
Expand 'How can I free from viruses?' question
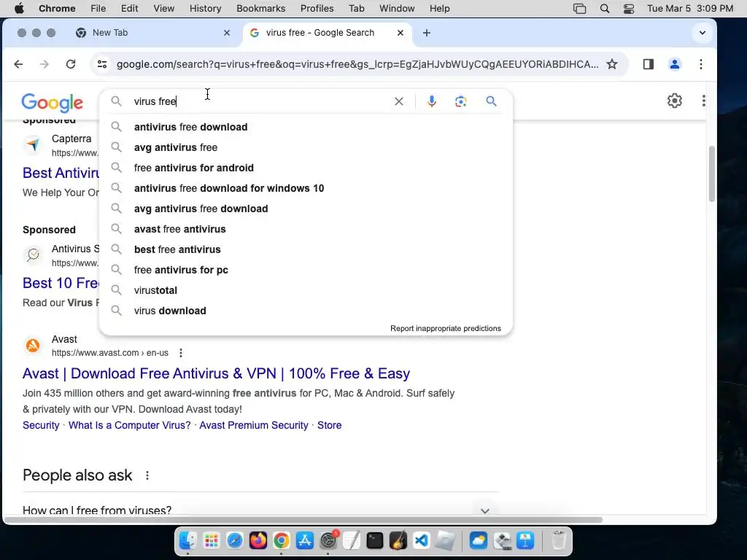(x=260, y=510)
